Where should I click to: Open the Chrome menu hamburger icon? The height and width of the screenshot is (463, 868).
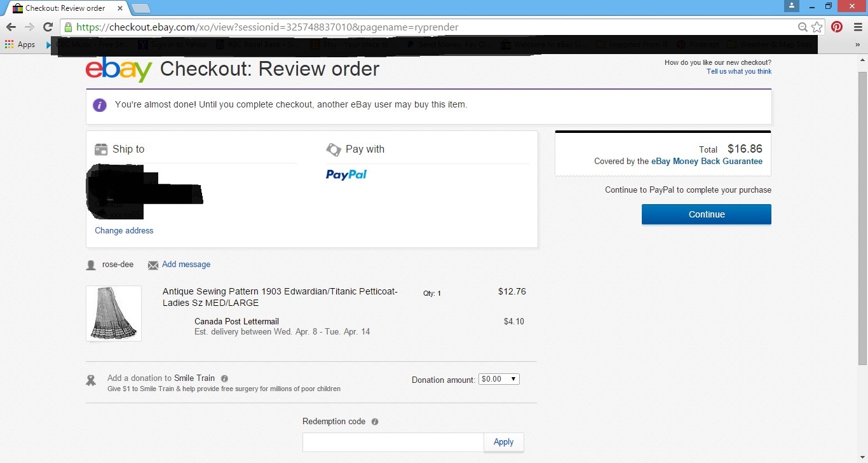point(858,27)
